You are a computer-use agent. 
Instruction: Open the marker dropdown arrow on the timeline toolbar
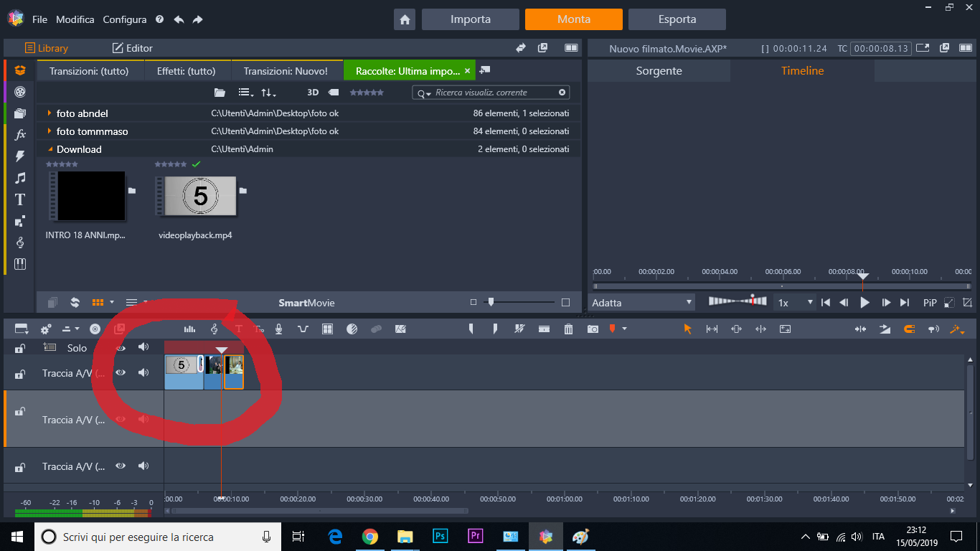(624, 329)
